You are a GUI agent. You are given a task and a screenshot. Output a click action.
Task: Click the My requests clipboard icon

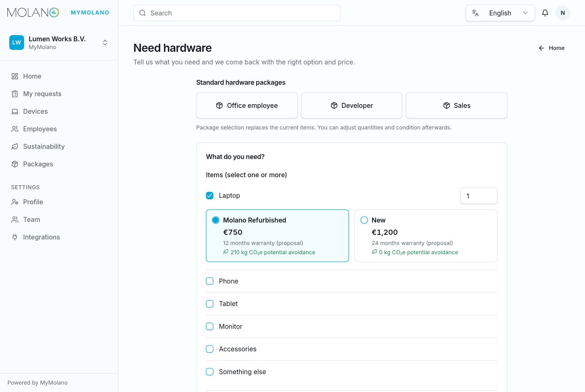click(15, 94)
